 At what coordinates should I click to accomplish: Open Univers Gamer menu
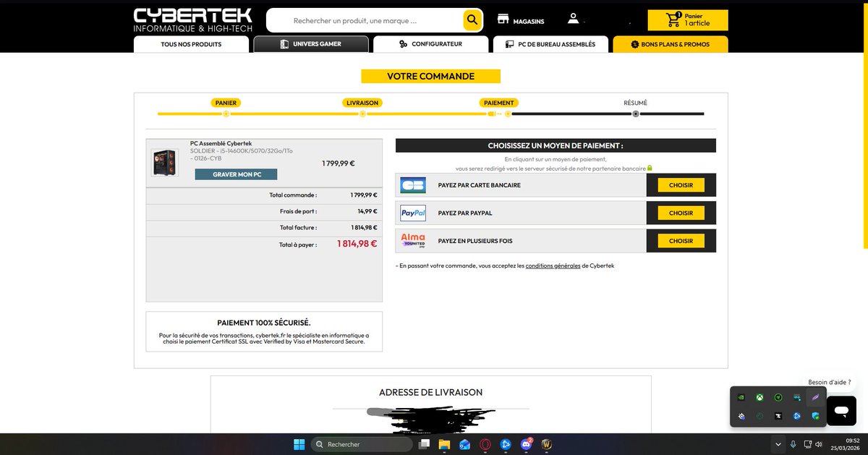coord(311,44)
